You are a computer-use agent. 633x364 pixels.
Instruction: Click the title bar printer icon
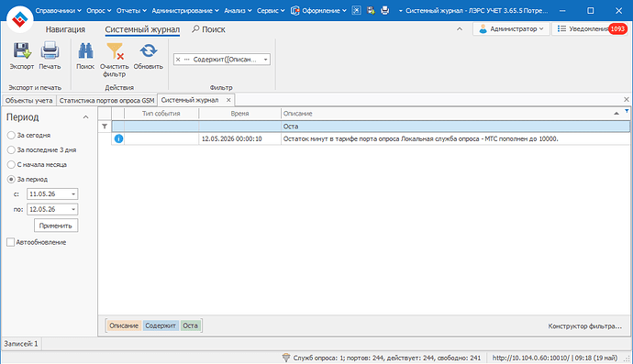click(384, 10)
